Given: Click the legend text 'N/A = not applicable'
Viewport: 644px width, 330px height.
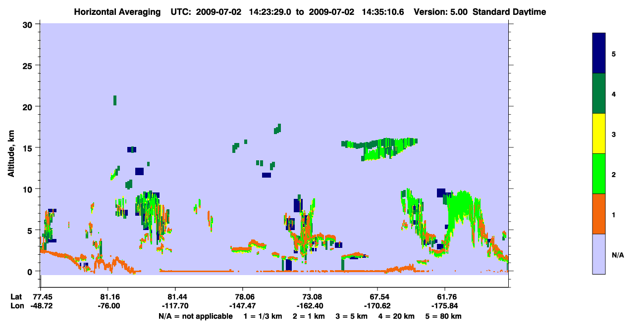Looking at the screenshot, I should pyautogui.click(x=195, y=316).
